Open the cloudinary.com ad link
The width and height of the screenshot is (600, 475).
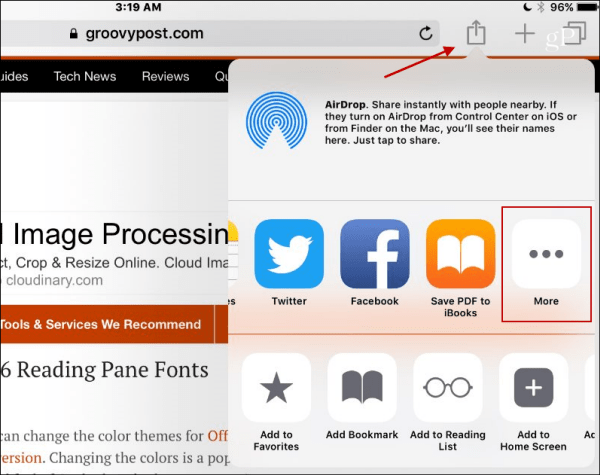click(x=54, y=280)
